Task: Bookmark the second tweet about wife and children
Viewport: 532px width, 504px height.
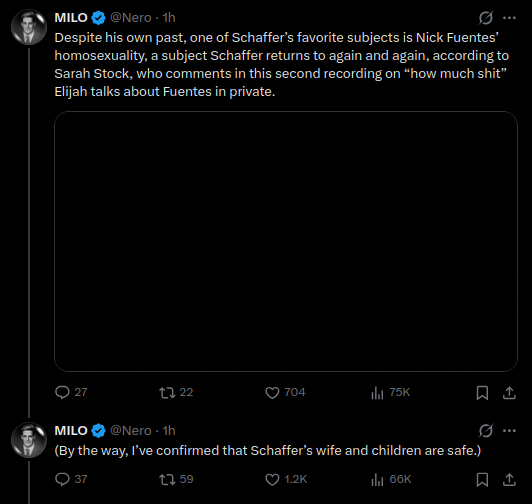Action: coord(482,480)
